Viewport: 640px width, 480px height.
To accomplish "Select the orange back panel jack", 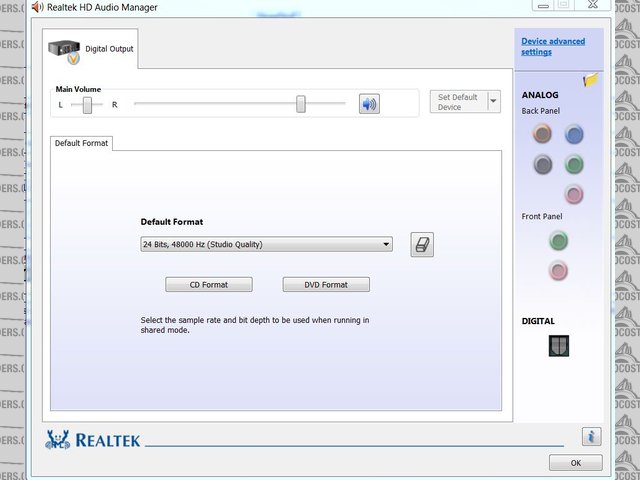I will click(542, 134).
